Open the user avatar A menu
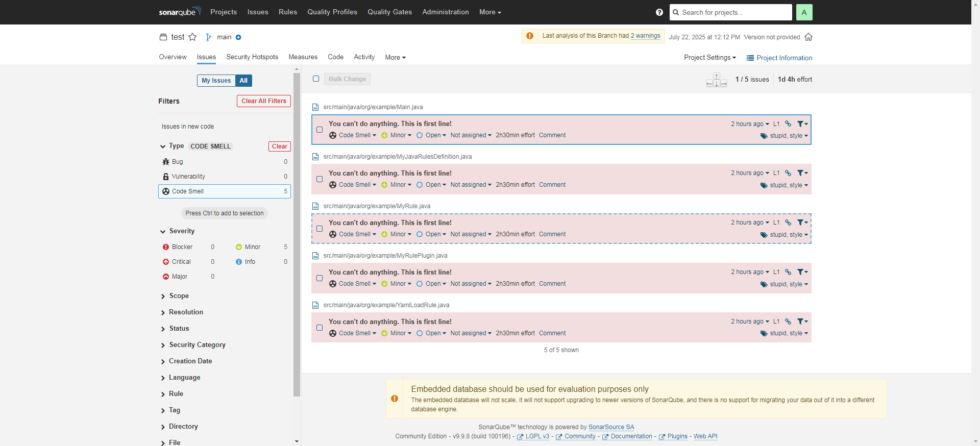Image resolution: width=980 pixels, height=446 pixels. coord(804,12)
